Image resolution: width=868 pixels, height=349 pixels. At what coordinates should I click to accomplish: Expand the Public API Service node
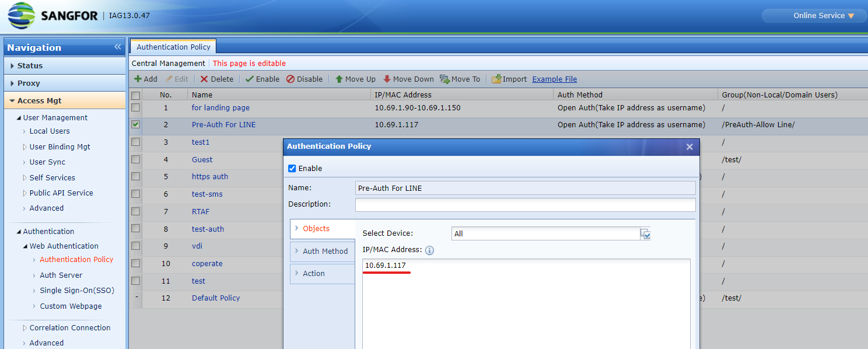point(24,193)
